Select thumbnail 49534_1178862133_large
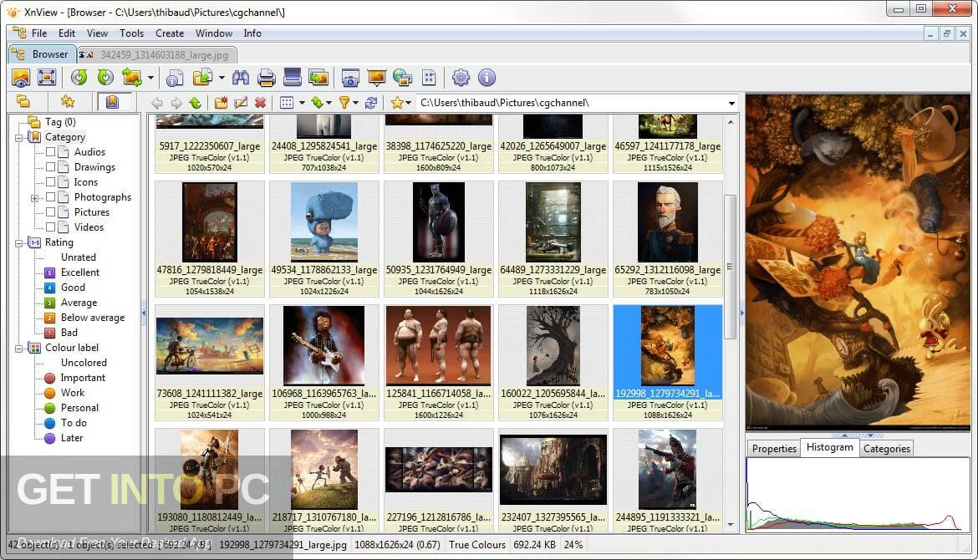The image size is (978, 560). click(323, 238)
